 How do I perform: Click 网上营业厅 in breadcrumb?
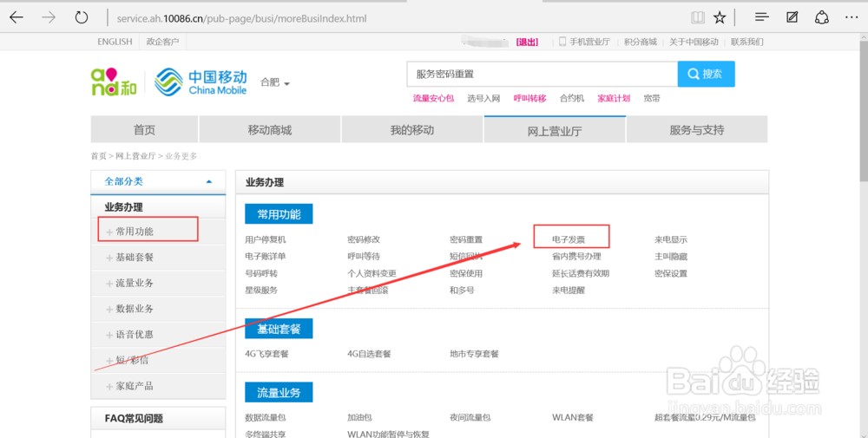[x=135, y=156]
